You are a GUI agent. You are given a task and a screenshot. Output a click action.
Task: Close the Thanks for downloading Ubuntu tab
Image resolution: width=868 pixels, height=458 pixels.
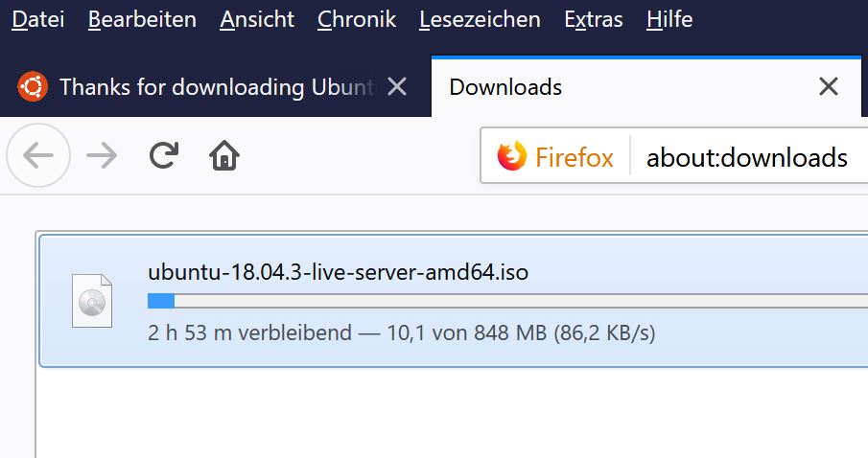(x=397, y=87)
